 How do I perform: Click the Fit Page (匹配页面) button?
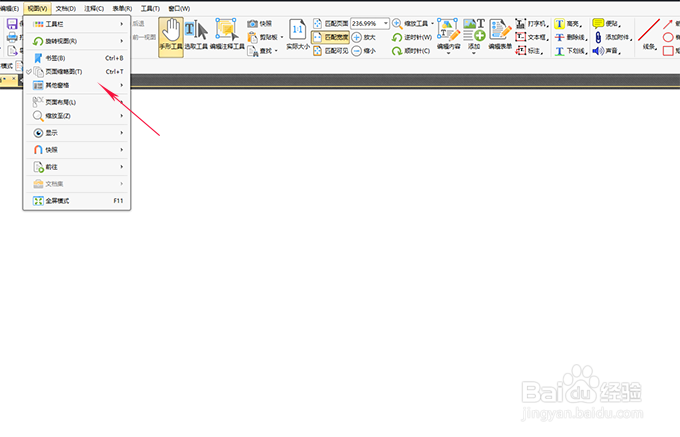[330, 23]
